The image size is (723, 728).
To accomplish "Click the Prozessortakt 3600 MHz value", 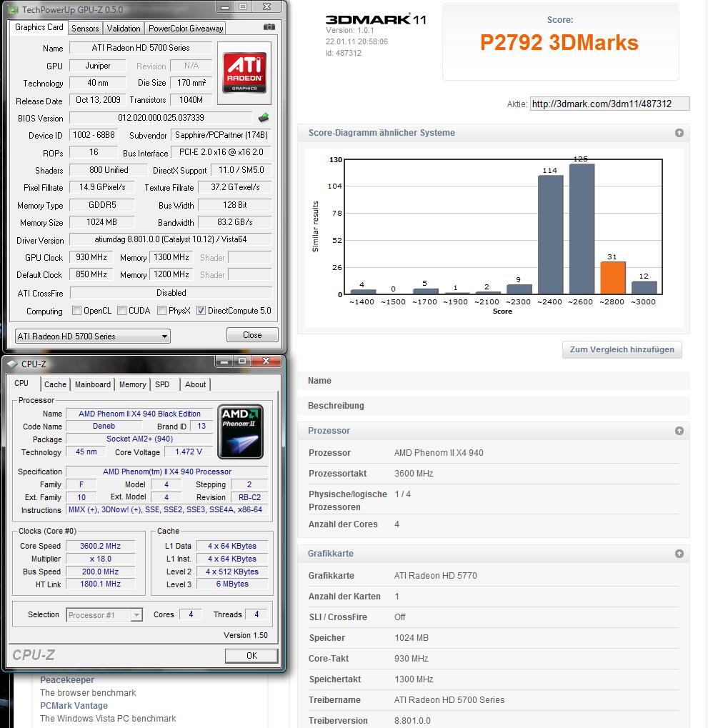I will coord(414,474).
